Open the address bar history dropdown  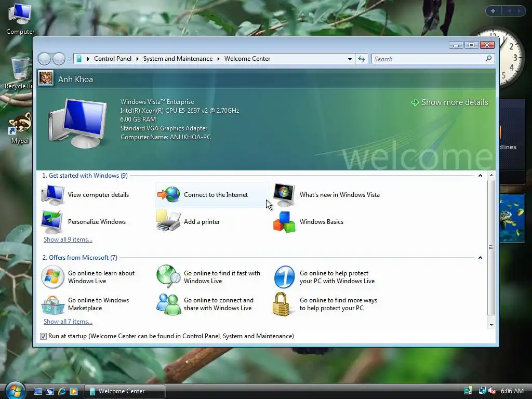coord(350,59)
